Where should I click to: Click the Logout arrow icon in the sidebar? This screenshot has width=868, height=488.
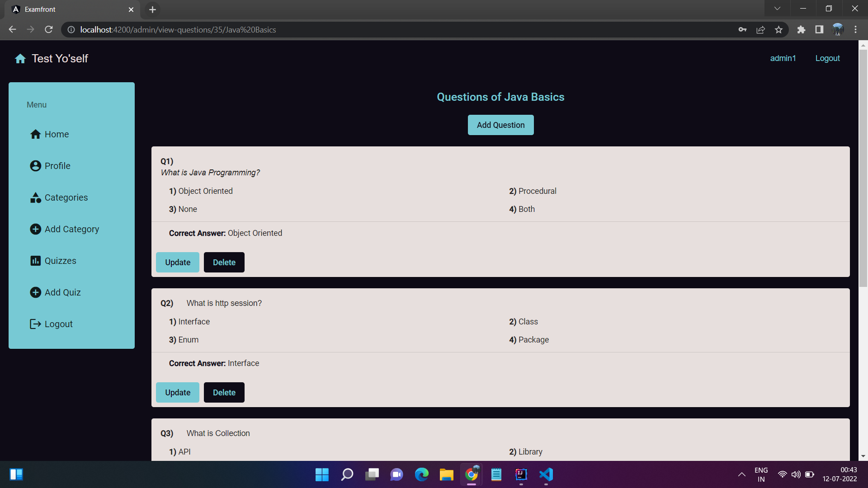pyautogui.click(x=36, y=324)
